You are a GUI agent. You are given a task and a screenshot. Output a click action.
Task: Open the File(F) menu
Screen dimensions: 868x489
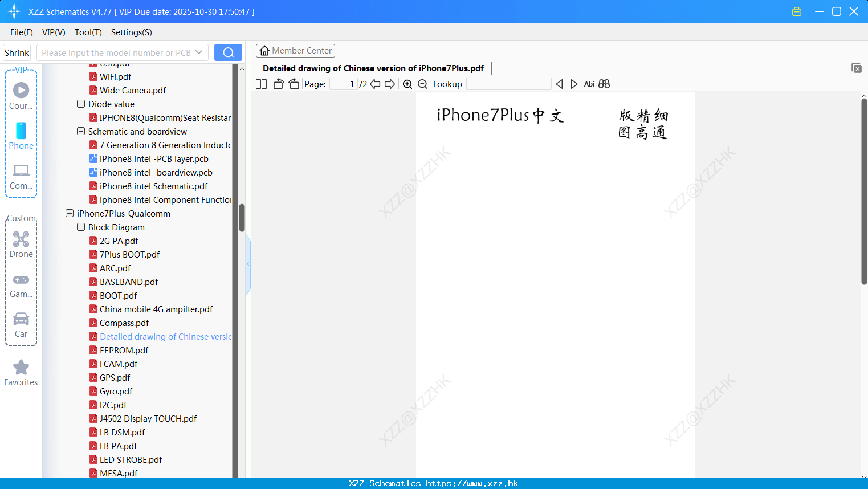coord(22,32)
